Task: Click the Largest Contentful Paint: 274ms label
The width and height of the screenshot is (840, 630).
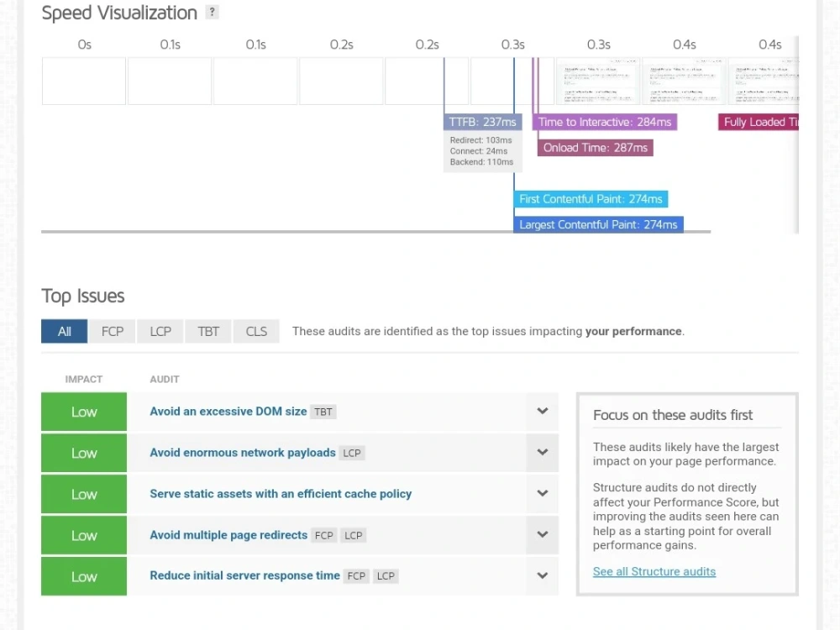Action: [598, 224]
